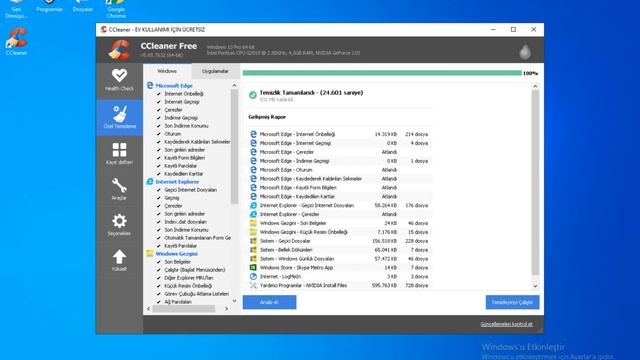Image resolution: width=640 pixels, height=360 pixels.
Task: Click the green cleaning progress bar
Action: [382, 73]
